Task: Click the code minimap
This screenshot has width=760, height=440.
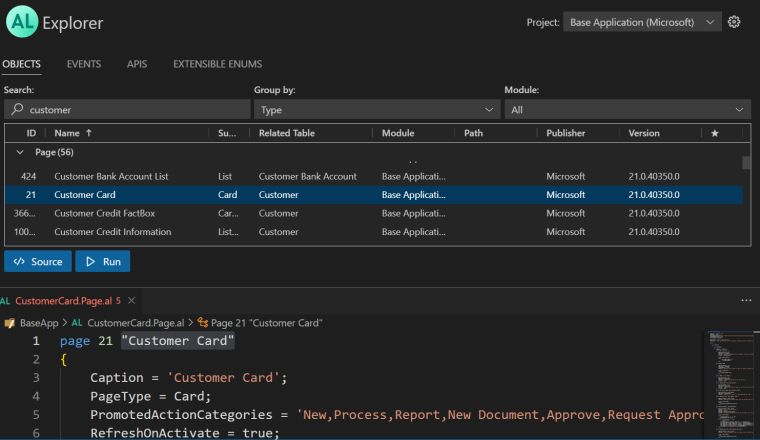Action: click(729, 383)
